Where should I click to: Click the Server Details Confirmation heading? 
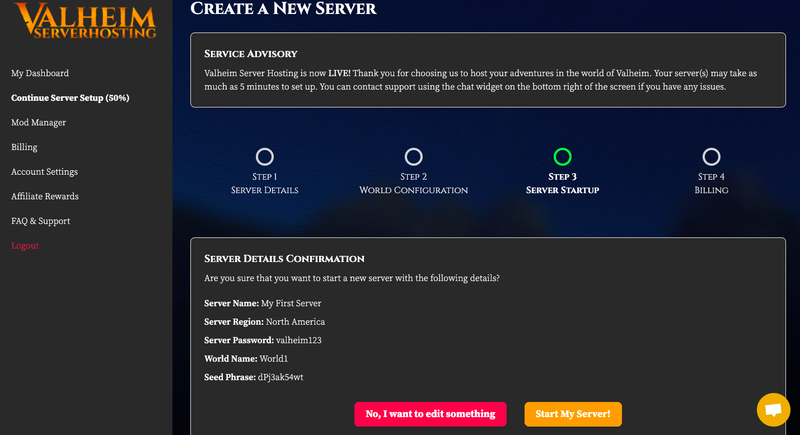[284, 259]
